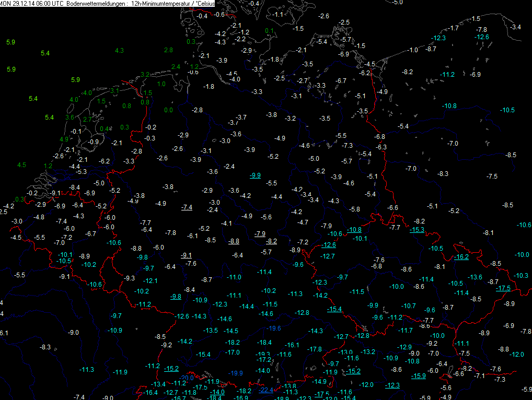This screenshot has width=532, height=400.
Task: Click the -13.6 temperature reading
Action: pyautogui.click(x=475, y=277)
